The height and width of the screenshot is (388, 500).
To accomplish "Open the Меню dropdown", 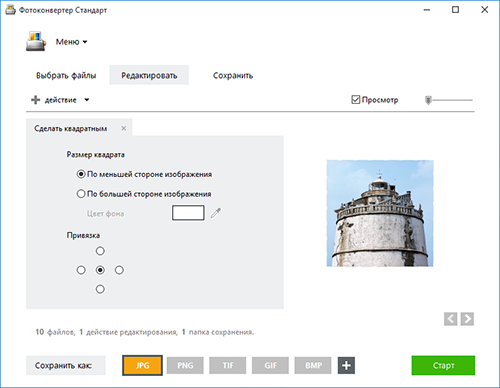I will coord(71,42).
